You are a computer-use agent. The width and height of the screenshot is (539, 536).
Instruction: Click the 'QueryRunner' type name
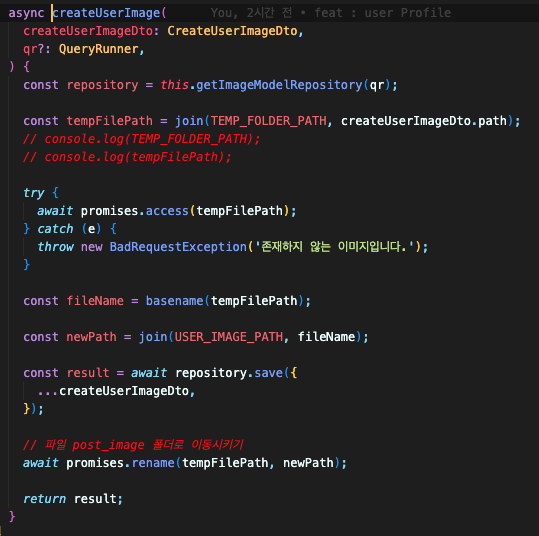click(x=99, y=49)
